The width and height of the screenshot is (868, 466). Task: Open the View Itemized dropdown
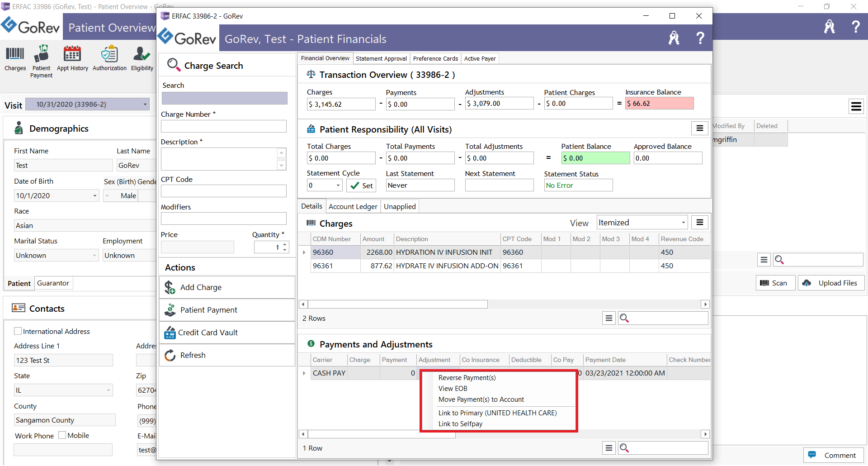pos(683,222)
